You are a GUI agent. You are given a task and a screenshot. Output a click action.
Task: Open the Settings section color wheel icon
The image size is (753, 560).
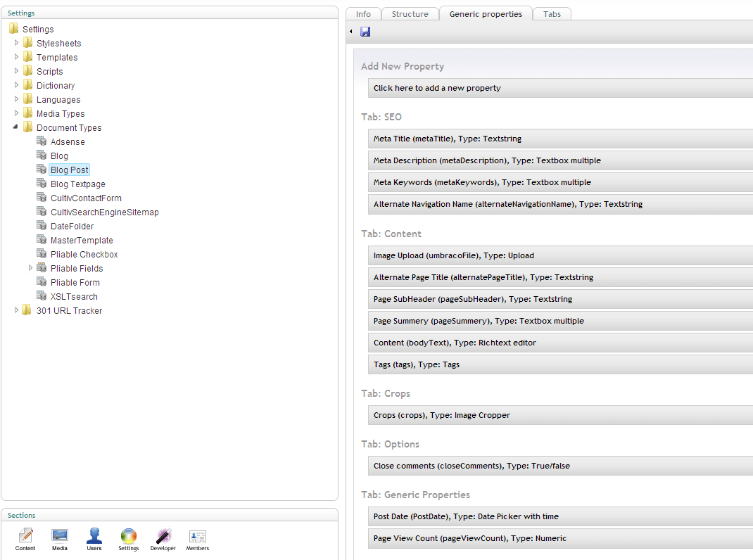point(128,536)
